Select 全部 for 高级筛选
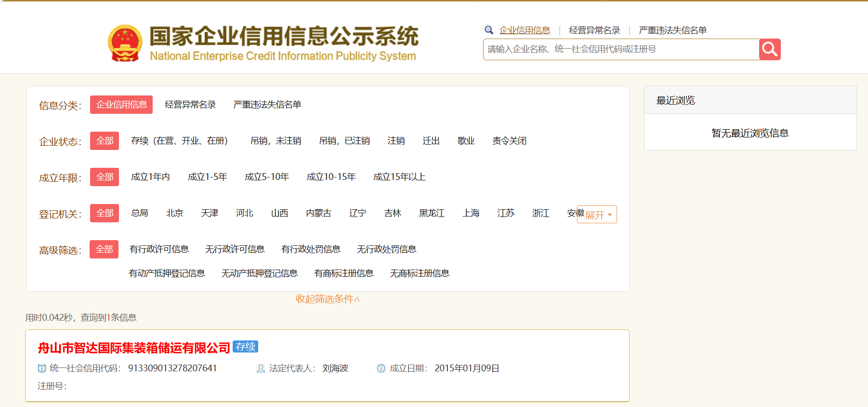This screenshot has height=407, width=868. pos(104,249)
